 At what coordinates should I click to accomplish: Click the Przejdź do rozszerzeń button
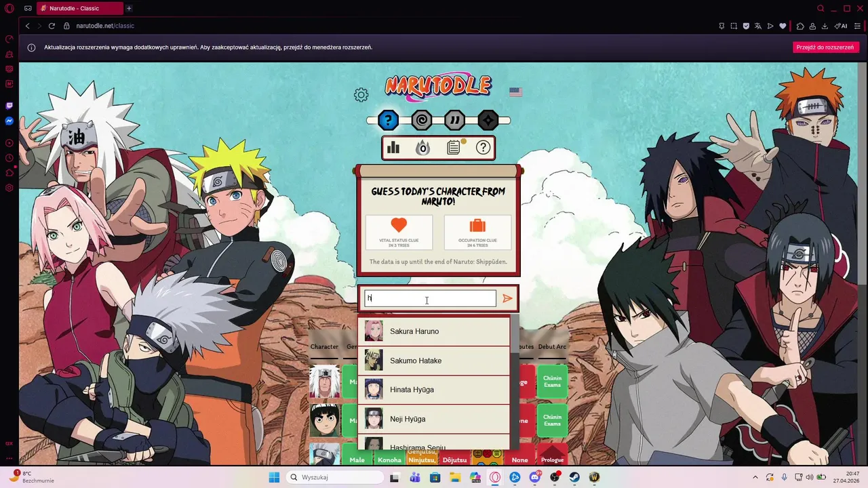click(x=825, y=47)
